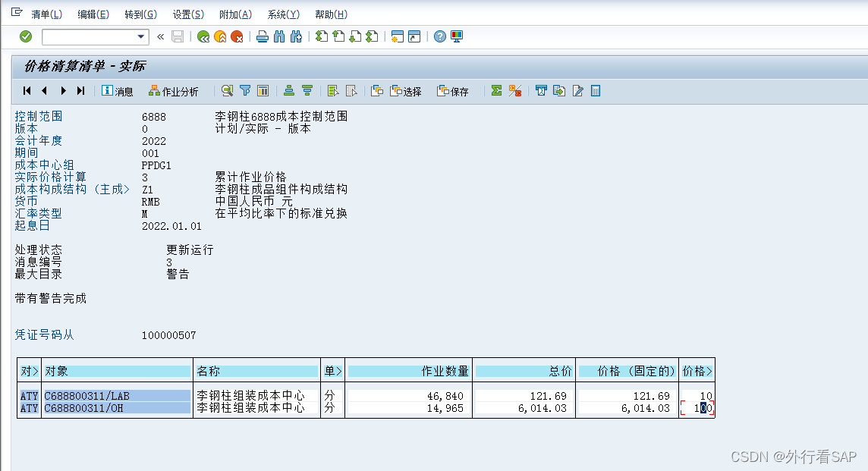The image size is (868, 471).
Task: Click the Sort Ascending icon
Action: (x=289, y=91)
